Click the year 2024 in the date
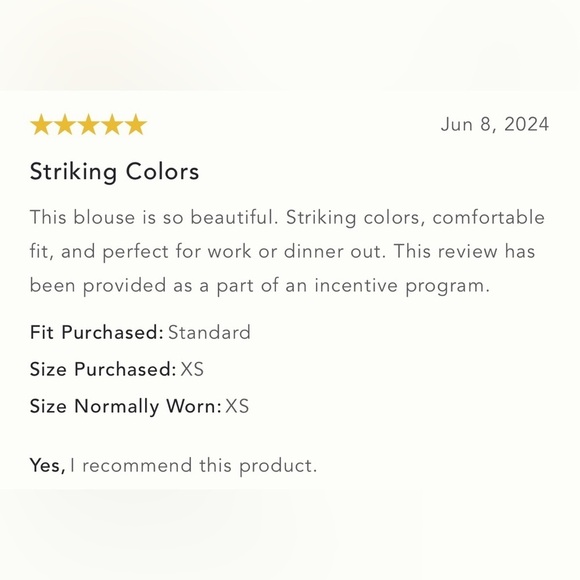580x580 pixels. [526, 124]
